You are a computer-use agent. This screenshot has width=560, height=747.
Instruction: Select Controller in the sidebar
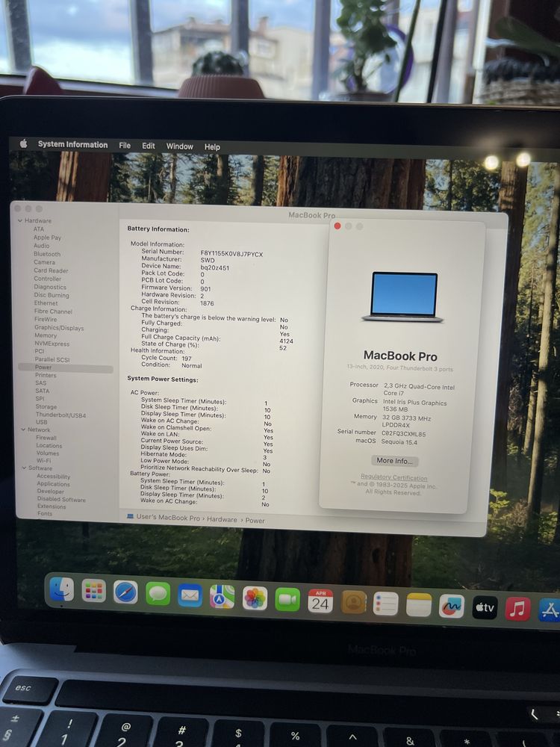point(48,279)
